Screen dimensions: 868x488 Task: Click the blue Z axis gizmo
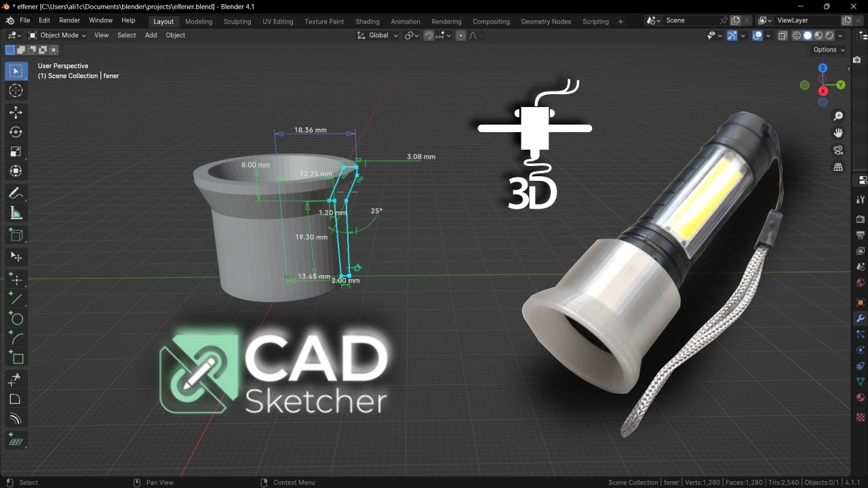823,68
